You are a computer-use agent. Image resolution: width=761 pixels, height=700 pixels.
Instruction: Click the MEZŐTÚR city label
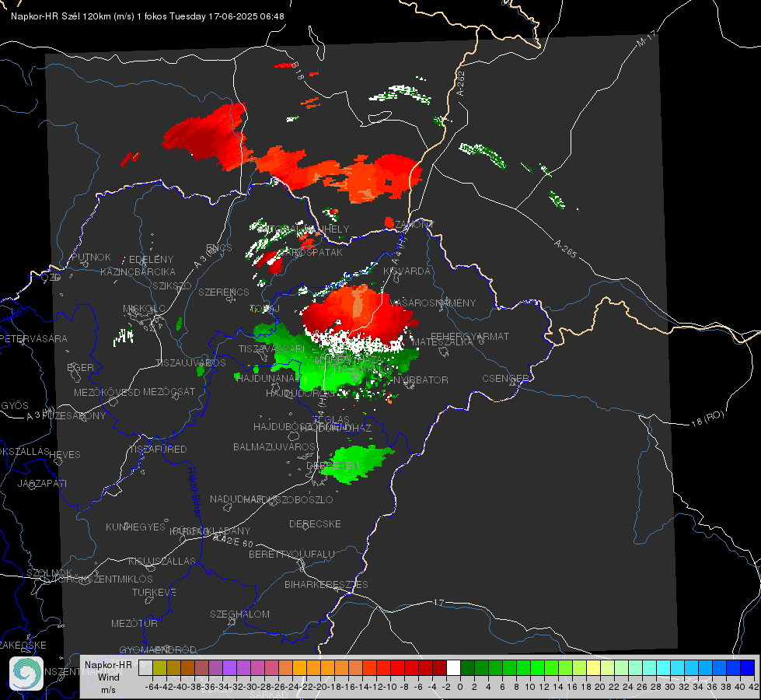(134, 623)
